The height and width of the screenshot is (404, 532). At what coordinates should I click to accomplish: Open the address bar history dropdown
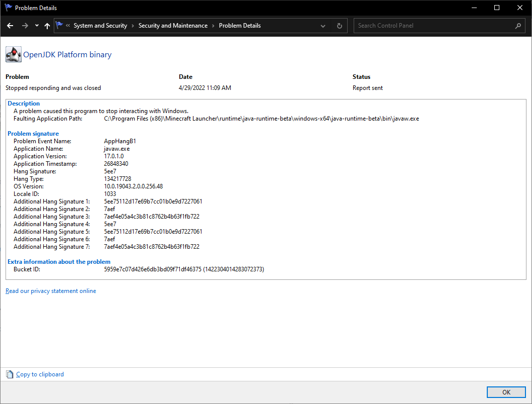coord(323,26)
